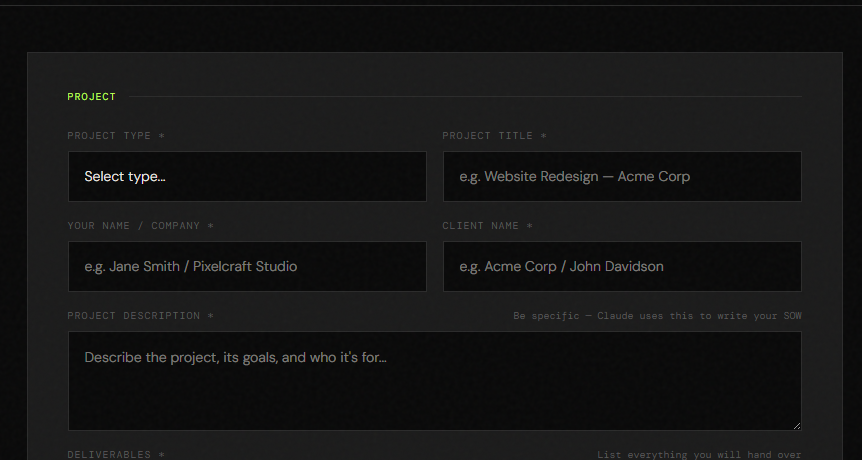Click the 'PROJECT TYPE *' label

pos(116,136)
